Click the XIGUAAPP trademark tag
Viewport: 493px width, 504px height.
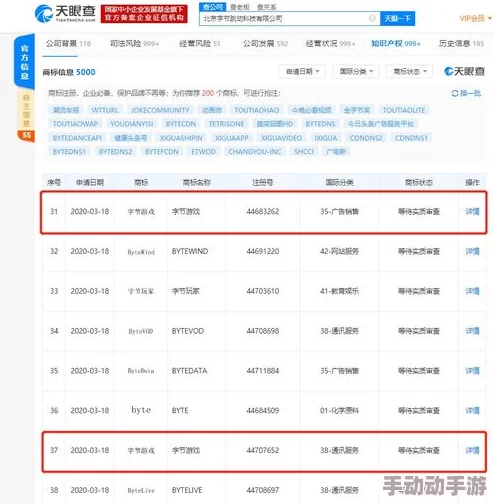click(x=232, y=138)
